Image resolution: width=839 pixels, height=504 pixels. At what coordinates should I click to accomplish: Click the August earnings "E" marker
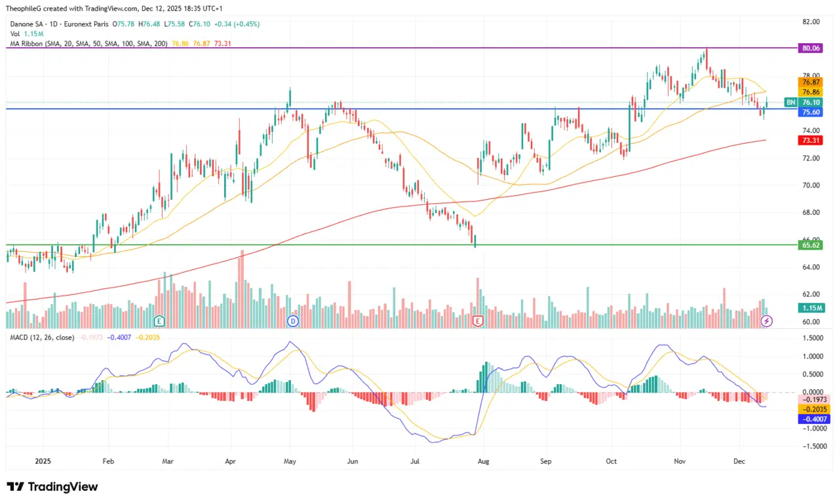477,321
